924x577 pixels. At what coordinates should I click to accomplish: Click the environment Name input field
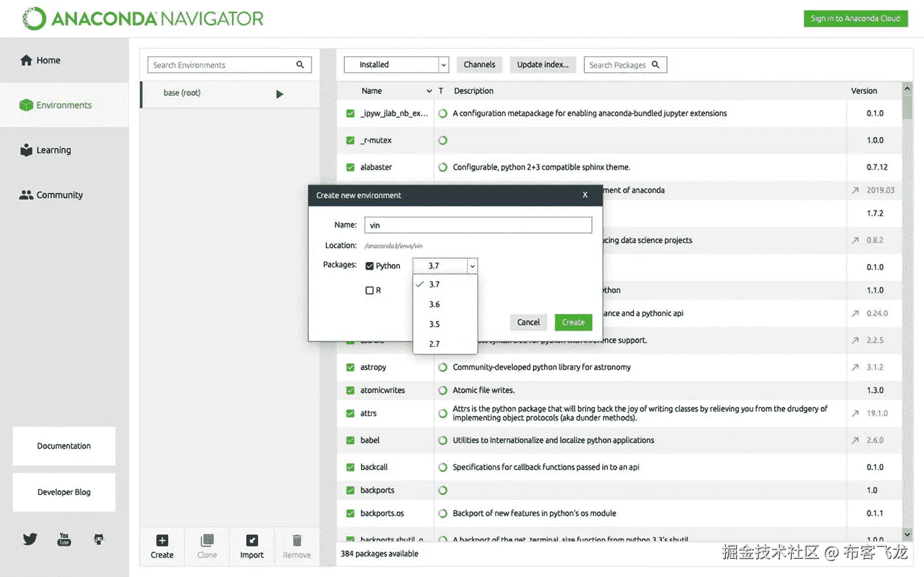pos(478,225)
